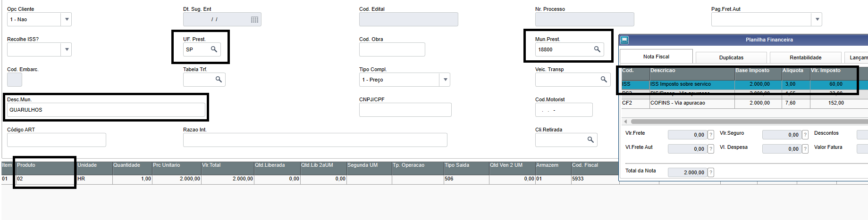Expand Pag.Fret.Aut dropdown
The image size is (868, 220).
(x=817, y=19)
